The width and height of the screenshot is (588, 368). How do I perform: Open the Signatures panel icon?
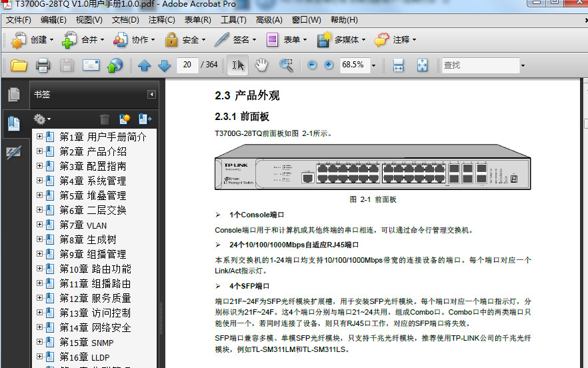click(x=14, y=153)
